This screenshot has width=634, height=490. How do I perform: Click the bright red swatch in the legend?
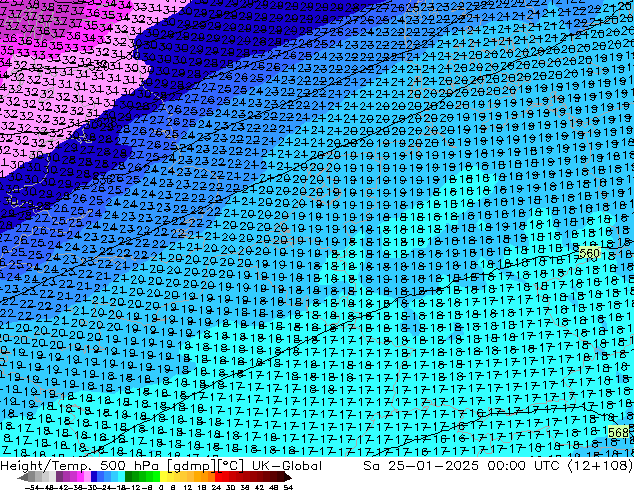pyautogui.click(x=218, y=477)
